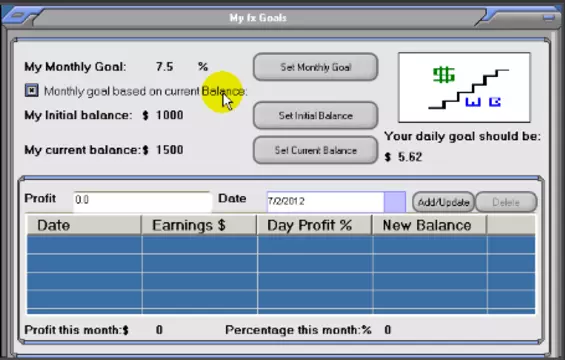
Task: Click the 'My Initial balance:' label
Action: pos(78,115)
